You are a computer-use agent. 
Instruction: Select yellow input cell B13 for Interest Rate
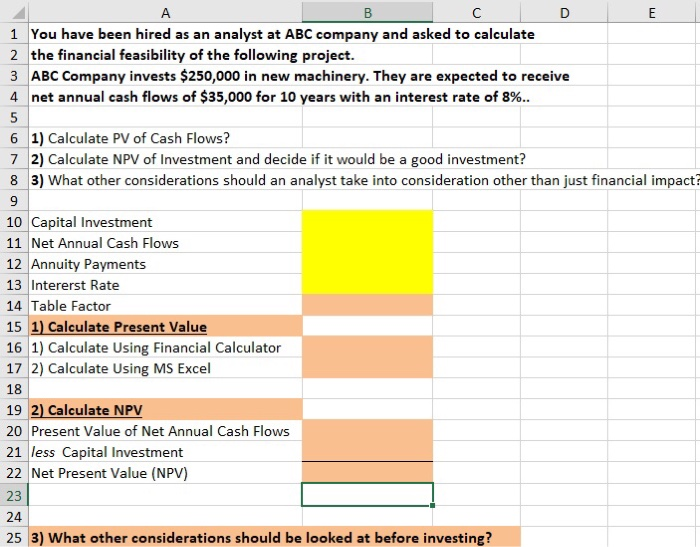pyautogui.click(x=367, y=285)
